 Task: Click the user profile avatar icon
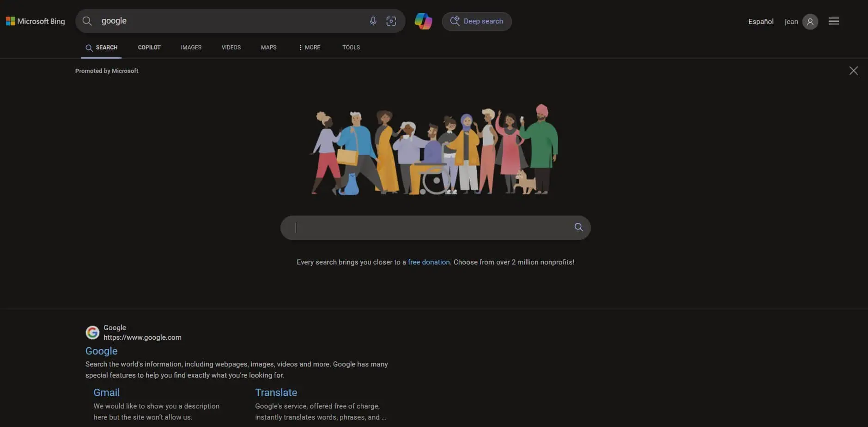(810, 22)
